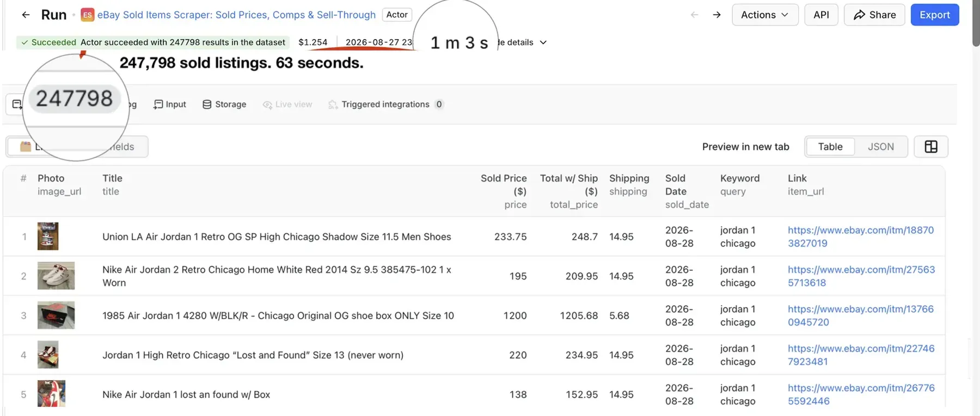The image size is (980, 416).
Task: Open thumbnail of Nike Air Jordan 2 Retro row
Action: [x=56, y=276]
